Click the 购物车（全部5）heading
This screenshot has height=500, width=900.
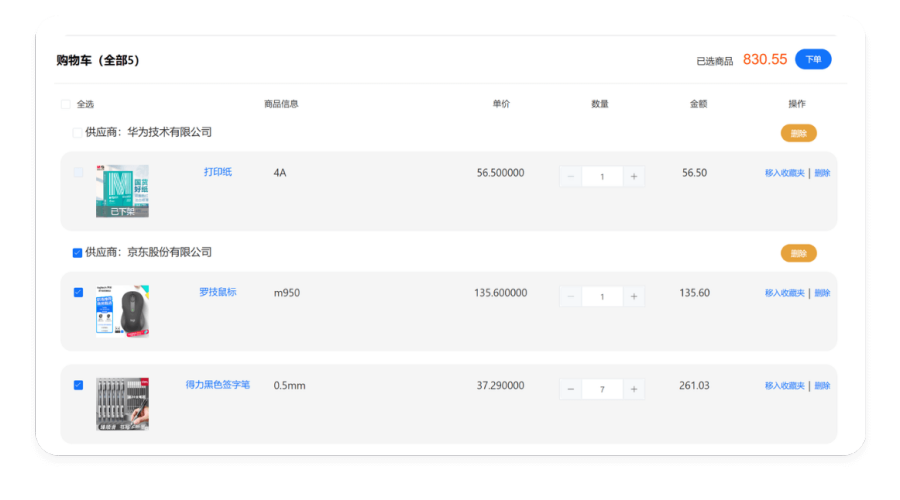tap(98, 60)
